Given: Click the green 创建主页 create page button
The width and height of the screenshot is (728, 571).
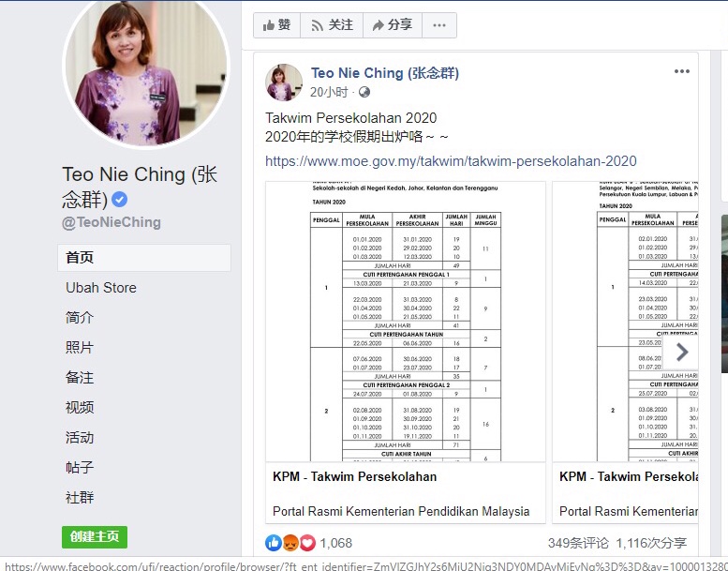Looking at the screenshot, I should [x=95, y=537].
